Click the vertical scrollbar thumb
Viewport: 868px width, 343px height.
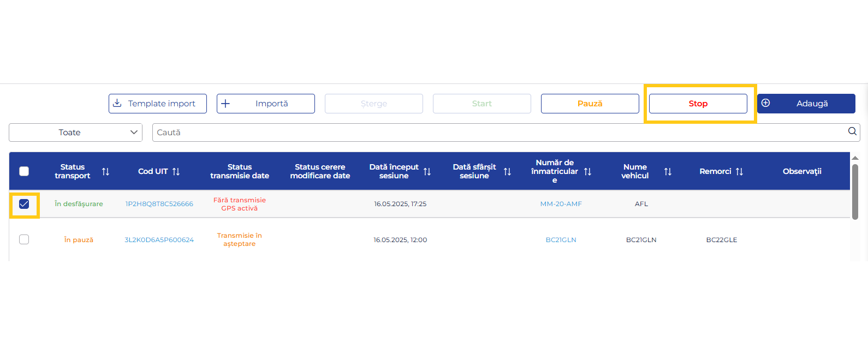[855, 191]
